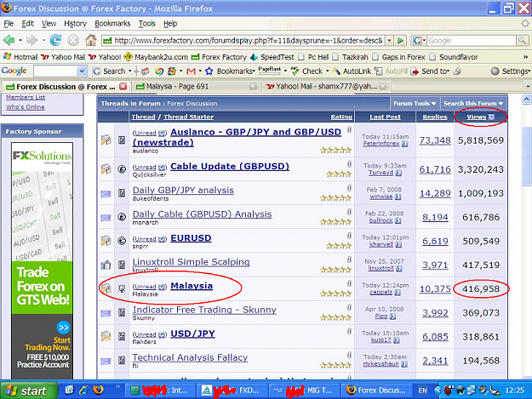Click the spell Check button in toolbar
The width and height of the screenshot is (532, 399).
[x=306, y=71]
